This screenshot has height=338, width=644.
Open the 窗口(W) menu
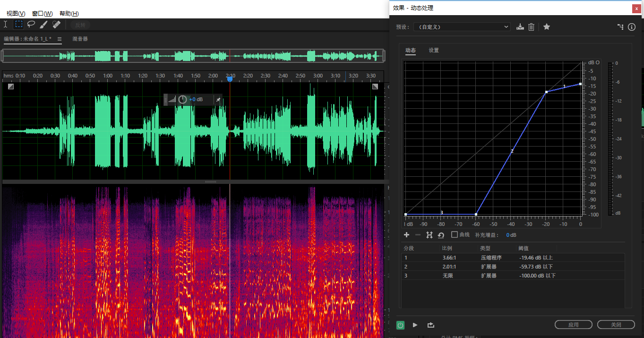42,14
